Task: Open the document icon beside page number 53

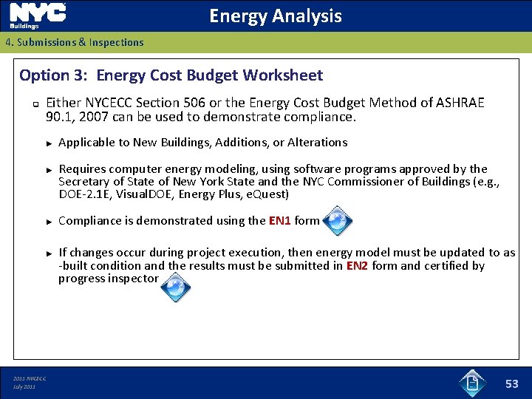Action: coord(472,383)
